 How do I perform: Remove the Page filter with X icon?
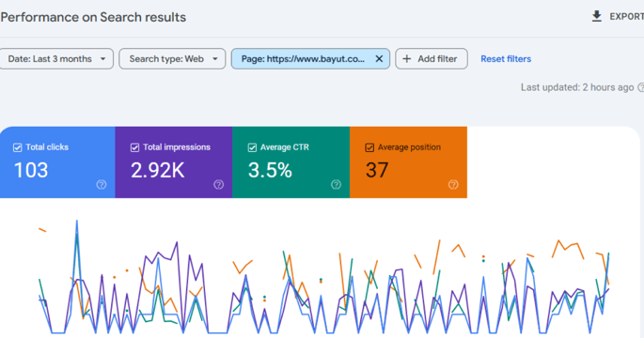point(379,59)
